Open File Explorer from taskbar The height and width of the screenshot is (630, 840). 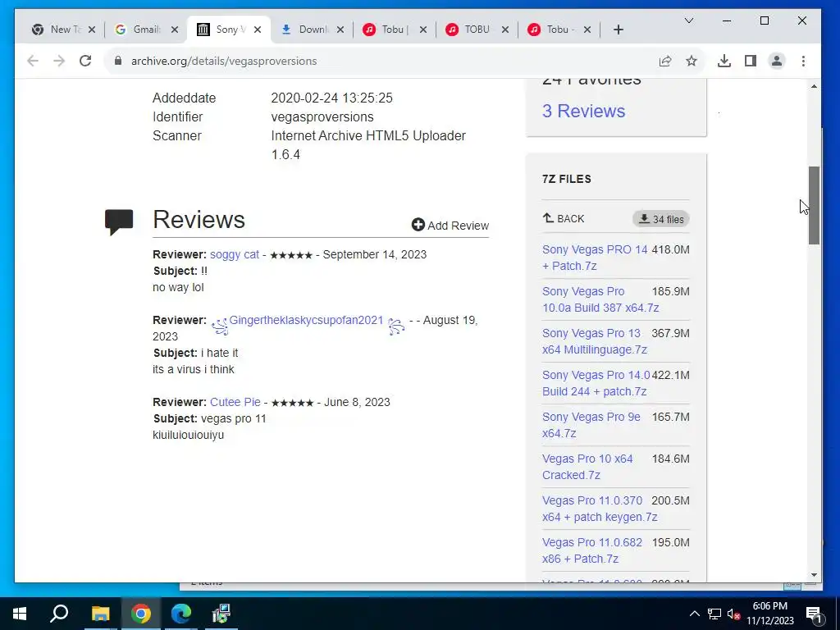(x=100, y=614)
